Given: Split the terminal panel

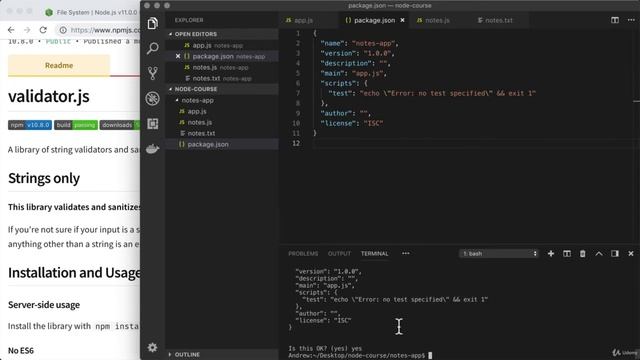Looking at the screenshot, I should pyautogui.click(x=567, y=253).
